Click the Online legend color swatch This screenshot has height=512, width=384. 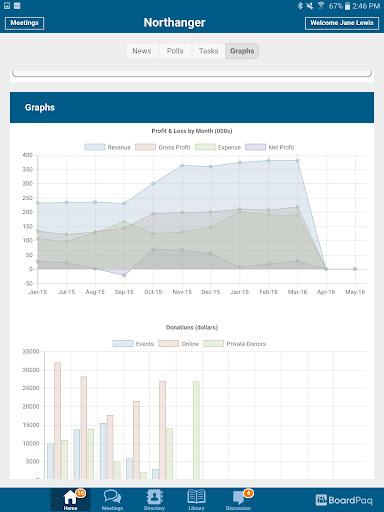[x=168, y=344]
